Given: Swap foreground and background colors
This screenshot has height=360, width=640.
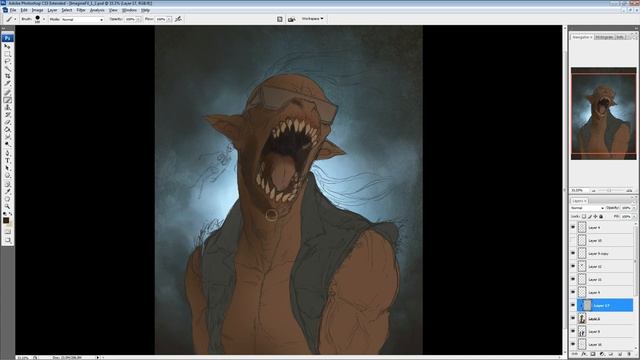Looking at the screenshot, I should tap(11, 213).
